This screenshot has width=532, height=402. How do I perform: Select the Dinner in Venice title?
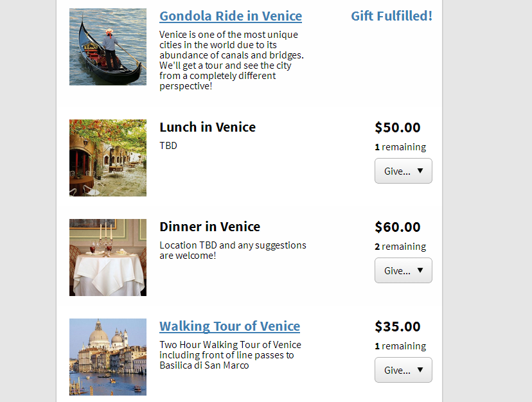(x=209, y=227)
